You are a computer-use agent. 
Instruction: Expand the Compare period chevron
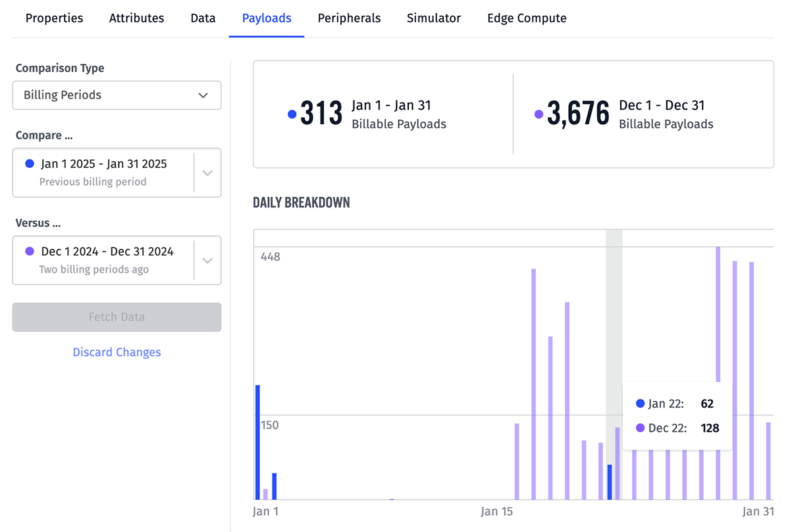(x=207, y=173)
